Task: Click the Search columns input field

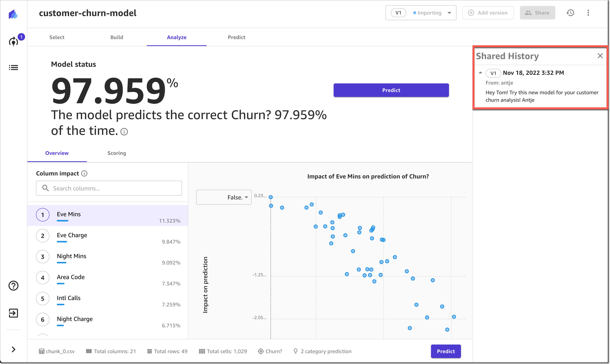Action: (x=109, y=188)
